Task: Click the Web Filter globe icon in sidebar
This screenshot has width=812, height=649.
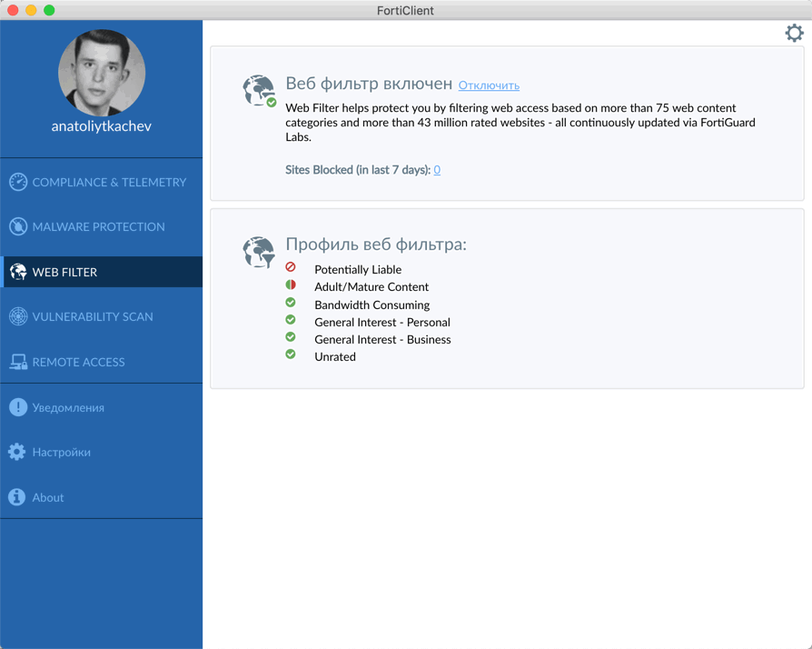Action: point(18,272)
